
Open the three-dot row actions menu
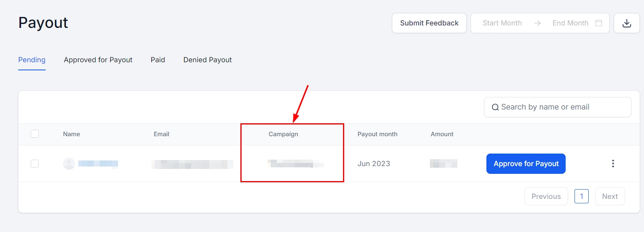click(613, 164)
